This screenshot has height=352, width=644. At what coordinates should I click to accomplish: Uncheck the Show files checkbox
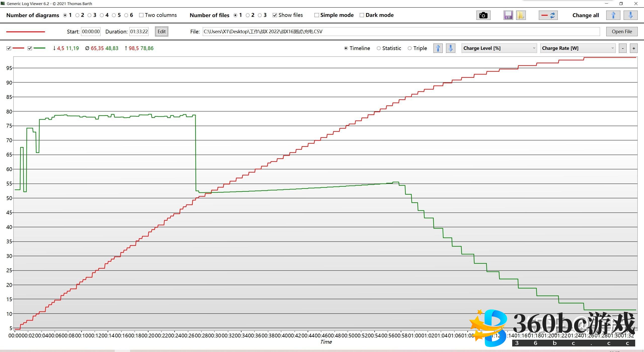[x=275, y=15]
